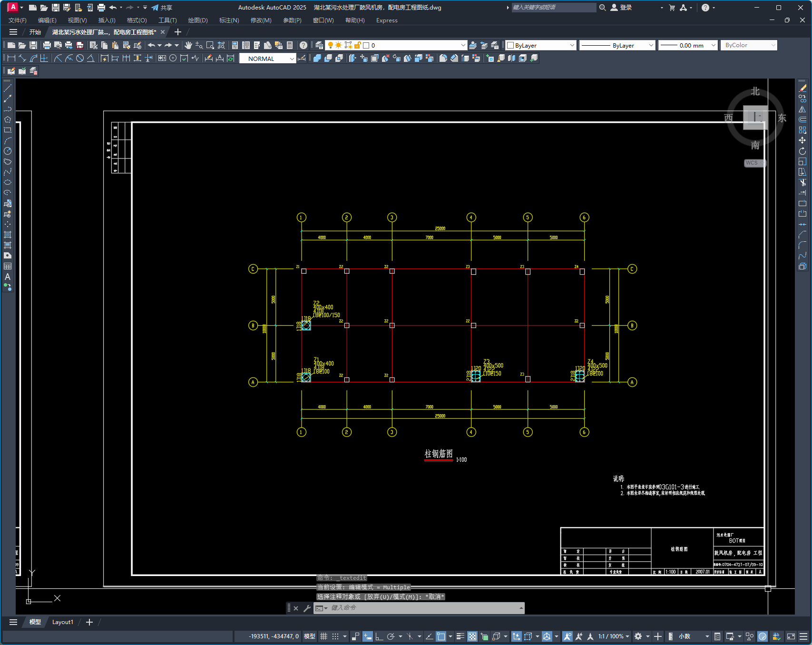This screenshot has width=812, height=645.
Task: Switch to the 开始 start tab
Action: click(35, 32)
